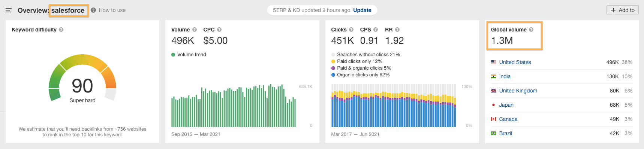Click the 451K clicks value
This screenshot has width=644, height=149.
[343, 40]
